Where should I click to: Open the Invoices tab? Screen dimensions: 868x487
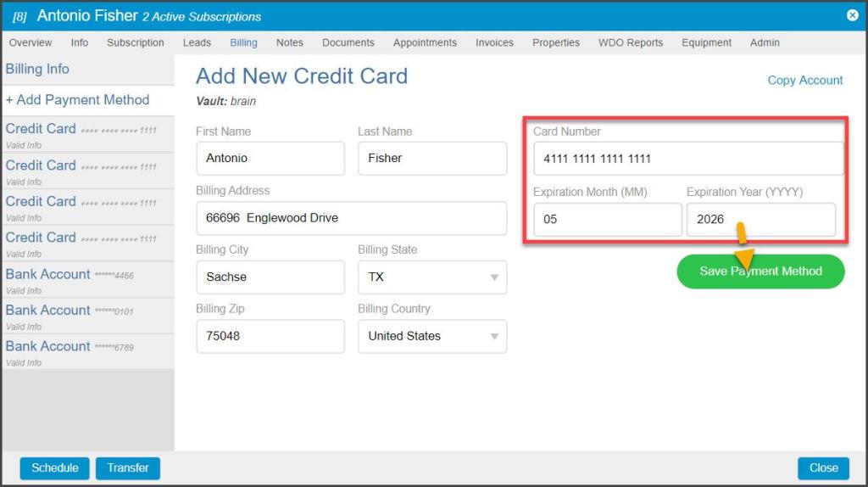(494, 42)
